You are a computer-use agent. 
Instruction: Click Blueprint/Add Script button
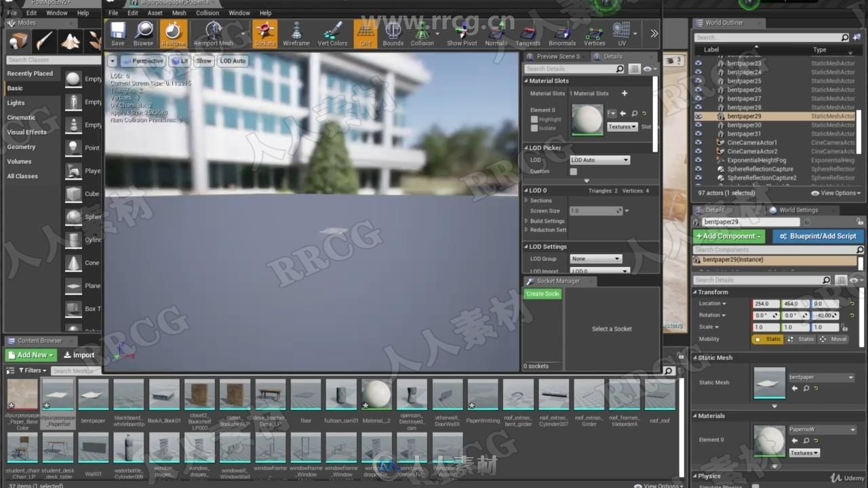point(818,236)
